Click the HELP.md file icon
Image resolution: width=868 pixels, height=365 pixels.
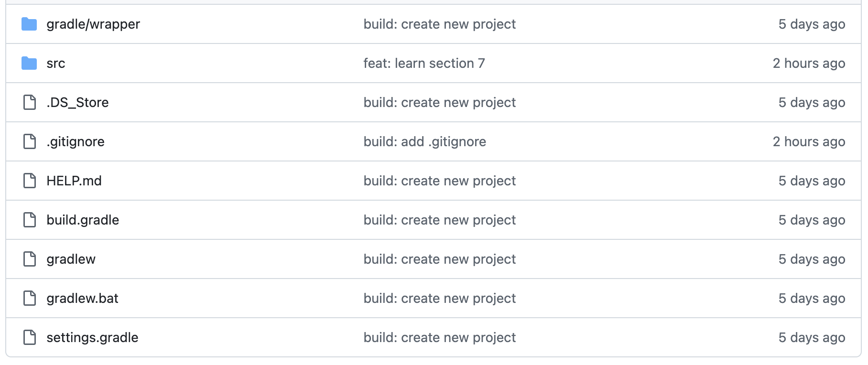click(x=30, y=181)
